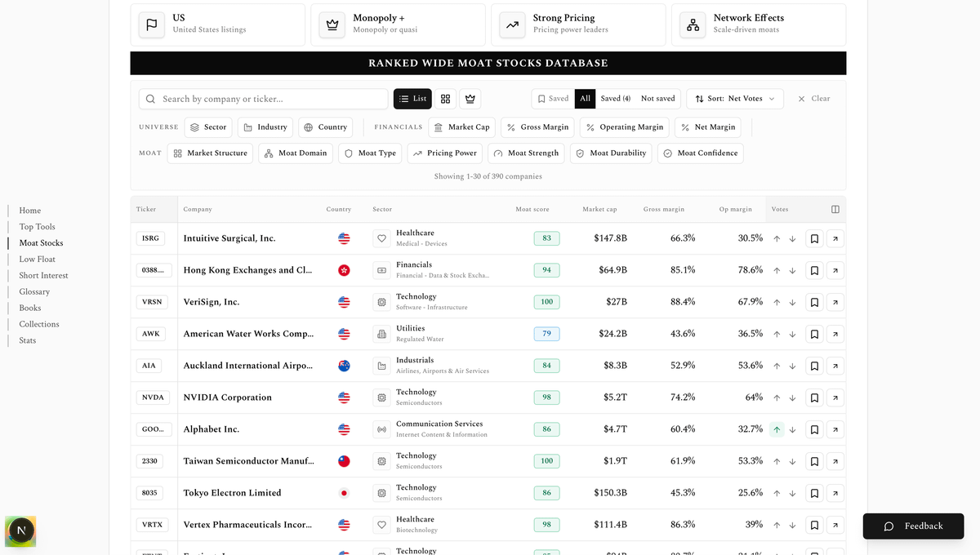
Task: Remove upvote on Alphabet Inc.
Action: pos(777,429)
